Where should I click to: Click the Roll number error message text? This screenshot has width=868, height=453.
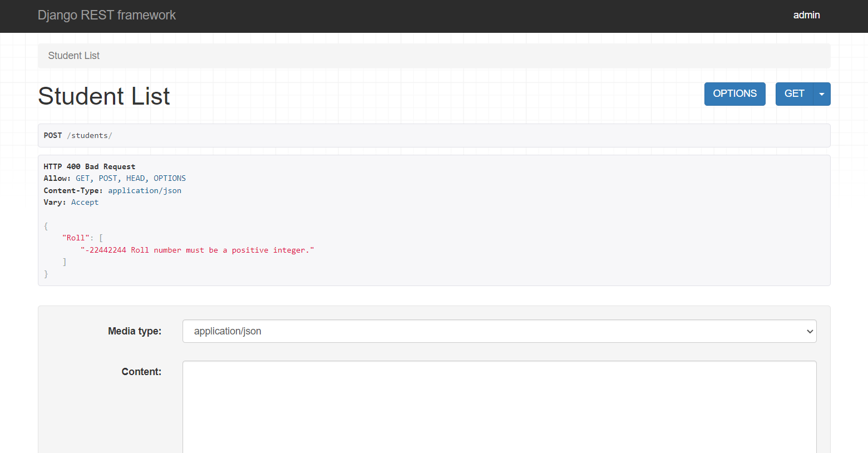point(198,250)
